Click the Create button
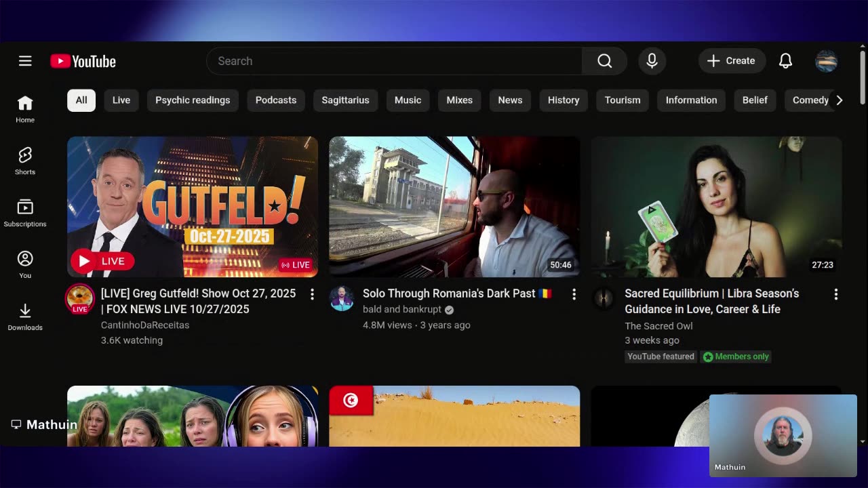Viewport: 868px width, 488px height. click(x=732, y=61)
